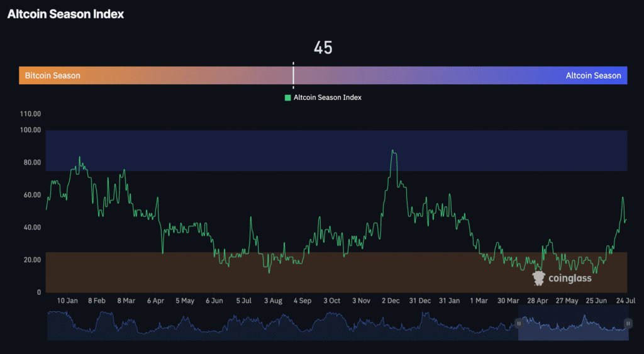Click the Altcoin Season Index title
Viewport: 644px width, 354px height.
point(65,14)
